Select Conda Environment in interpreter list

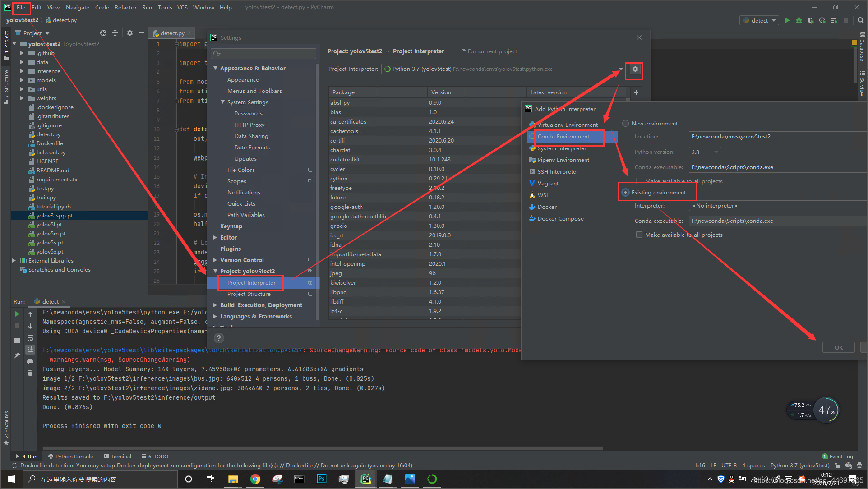[x=572, y=137]
